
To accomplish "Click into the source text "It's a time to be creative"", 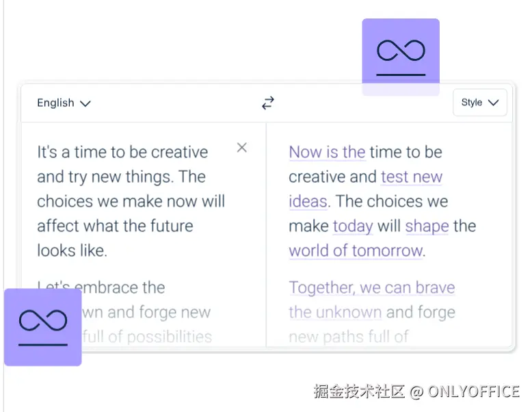I will [122, 152].
